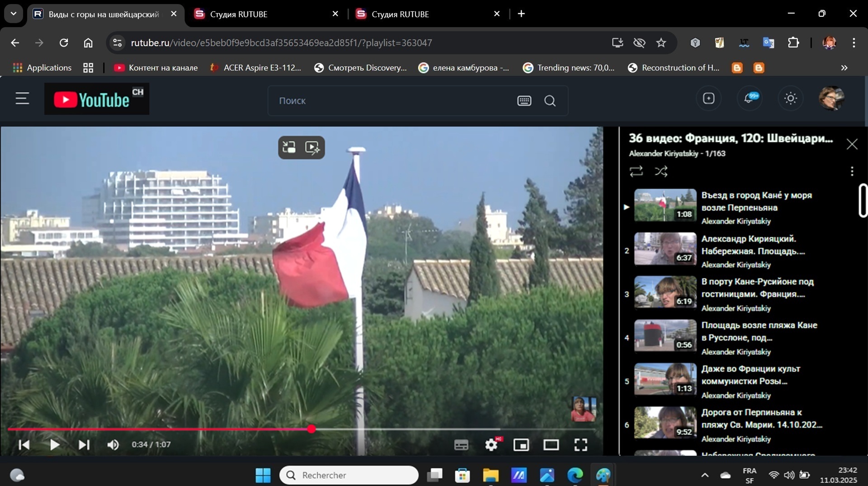Enter fullscreen mode in the player

581,445
